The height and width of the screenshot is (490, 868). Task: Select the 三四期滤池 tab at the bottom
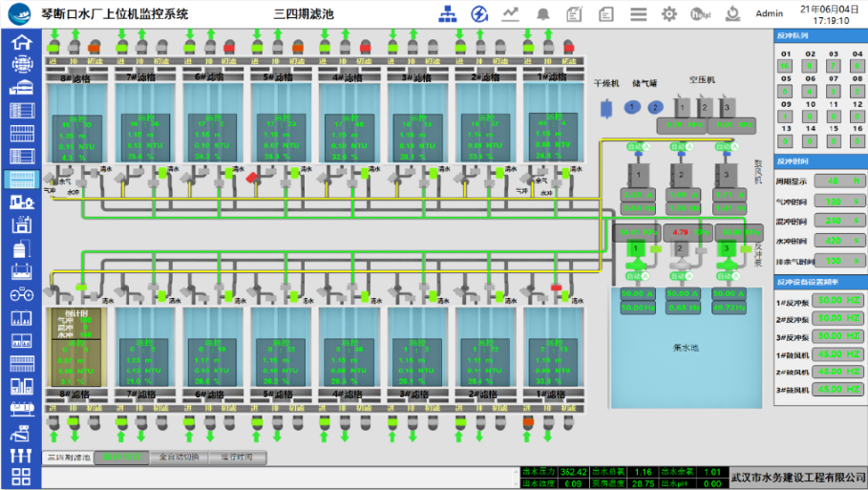coord(69,458)
